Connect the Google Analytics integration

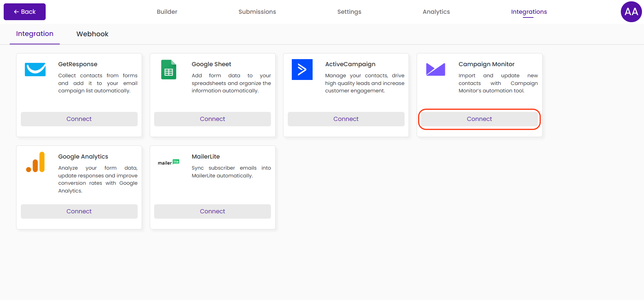tap(79, 211)
